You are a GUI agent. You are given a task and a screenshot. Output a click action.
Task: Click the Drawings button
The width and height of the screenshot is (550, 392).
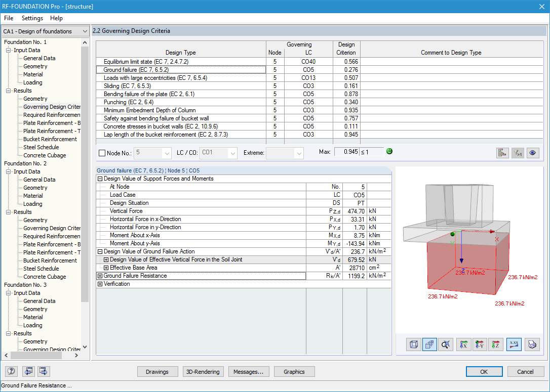click(157, 372)
